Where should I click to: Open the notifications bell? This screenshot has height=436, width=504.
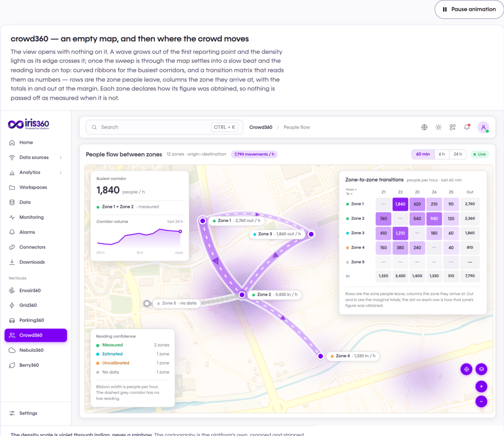click(x=467, y=127)
